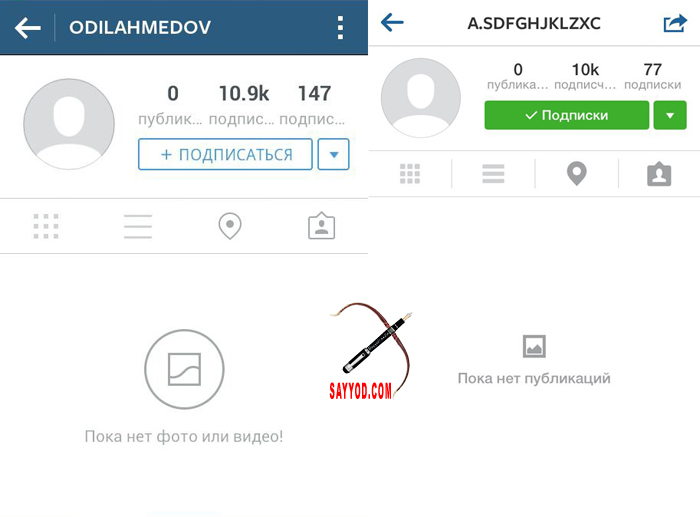700x517 pixels.
Task: Tap ODILAHMEDOV's profile avatar
Action: pyautogui.click(x=69, y=124)
